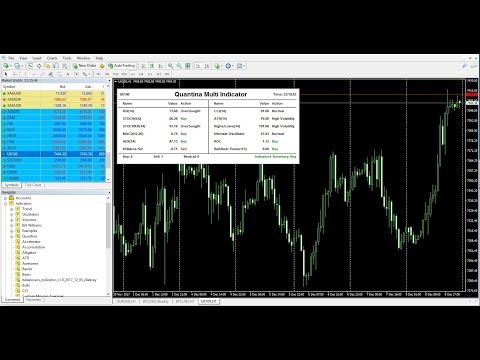
Task: Click the Navigator vertical scrollbar thumb
Action: pos(108,225)
